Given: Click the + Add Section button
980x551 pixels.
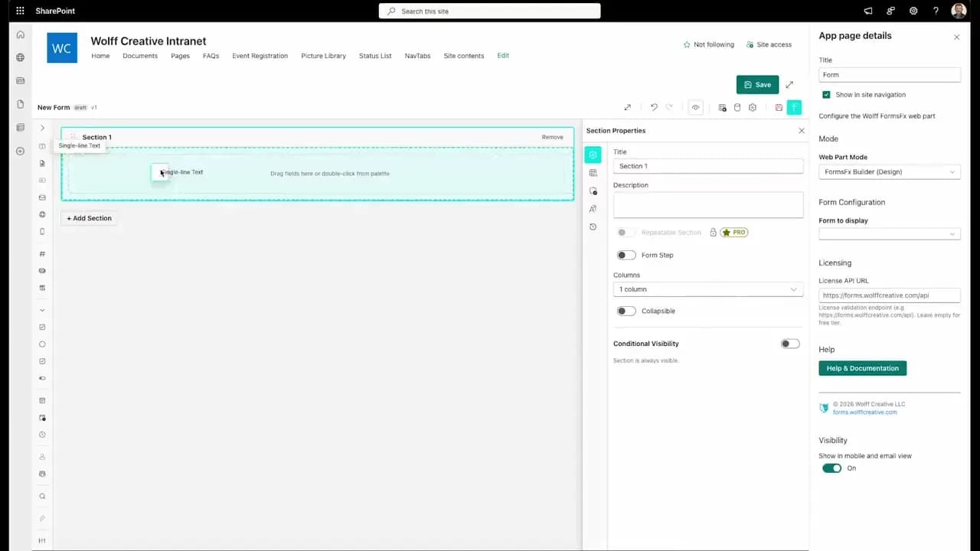Looking at the screenshot, I should (89, 218).
